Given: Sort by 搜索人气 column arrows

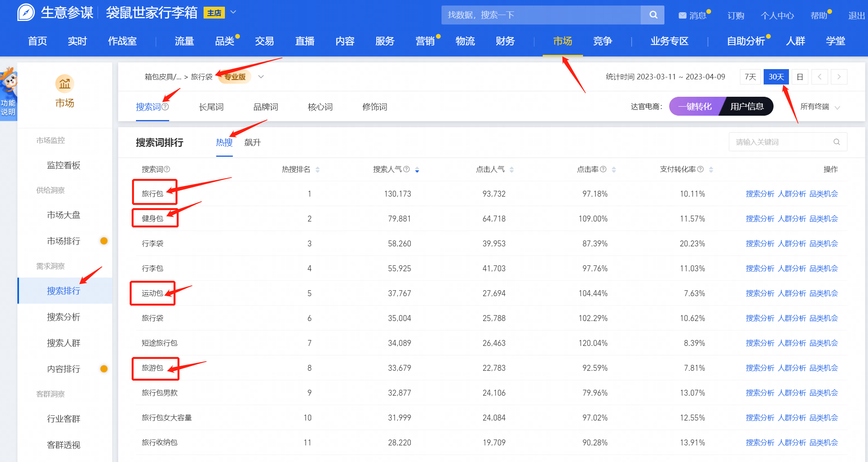Looking at the screenshot, I should (417, 169).
